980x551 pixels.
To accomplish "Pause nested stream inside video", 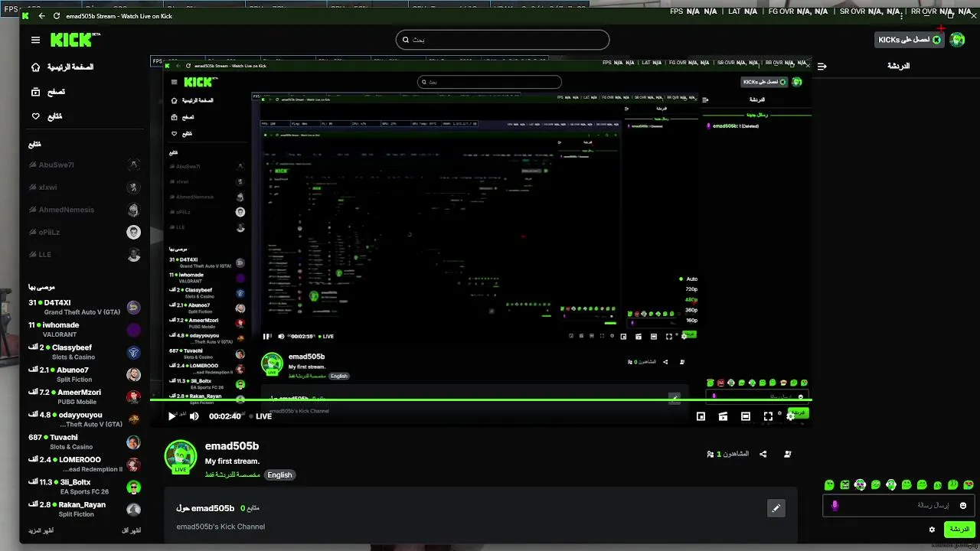I will 266,336.
